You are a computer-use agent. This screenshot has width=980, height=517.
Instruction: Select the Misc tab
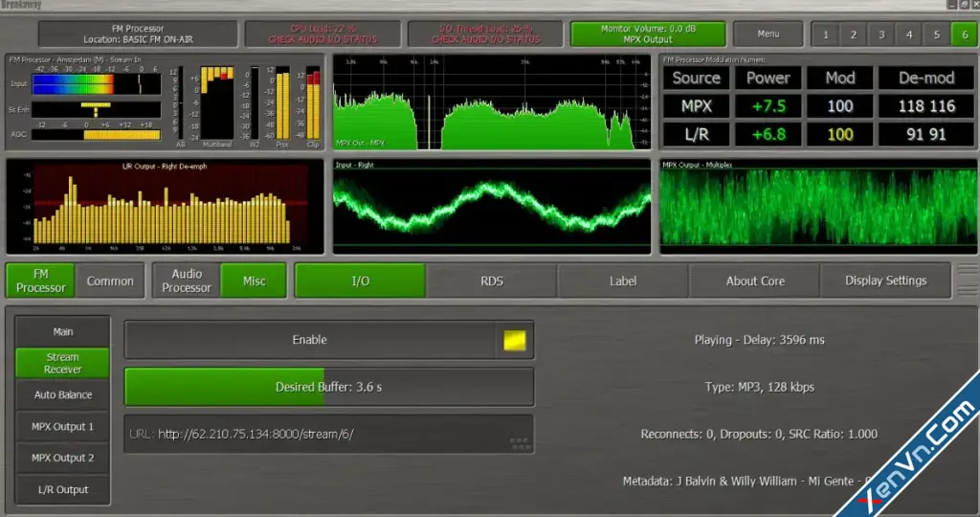point(254,281)
